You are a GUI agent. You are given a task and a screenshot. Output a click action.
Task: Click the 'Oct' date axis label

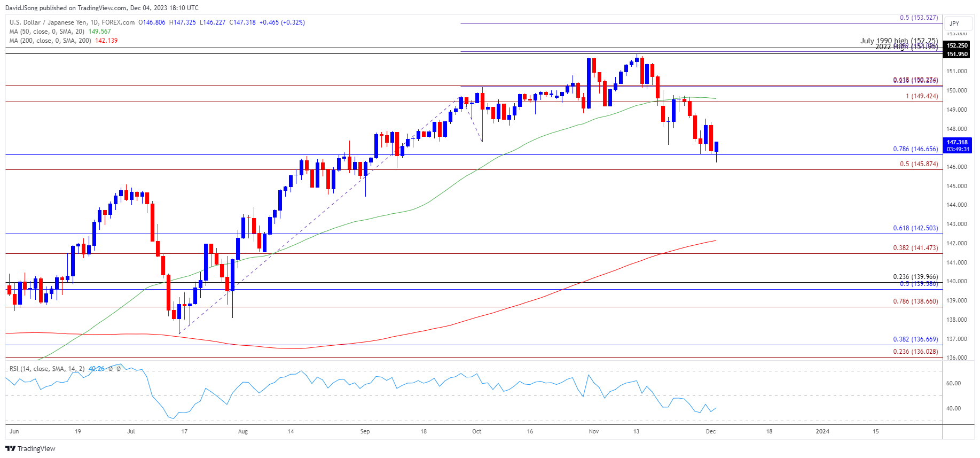[x=476, y=431]
